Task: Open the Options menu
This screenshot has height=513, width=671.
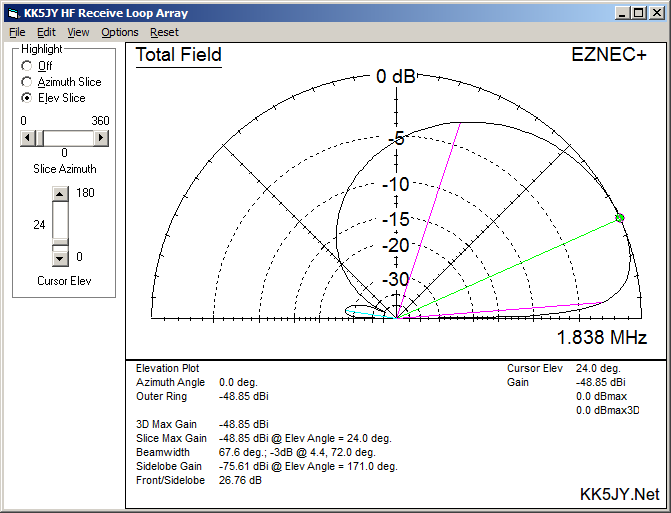Action: (x=120, y=32)
